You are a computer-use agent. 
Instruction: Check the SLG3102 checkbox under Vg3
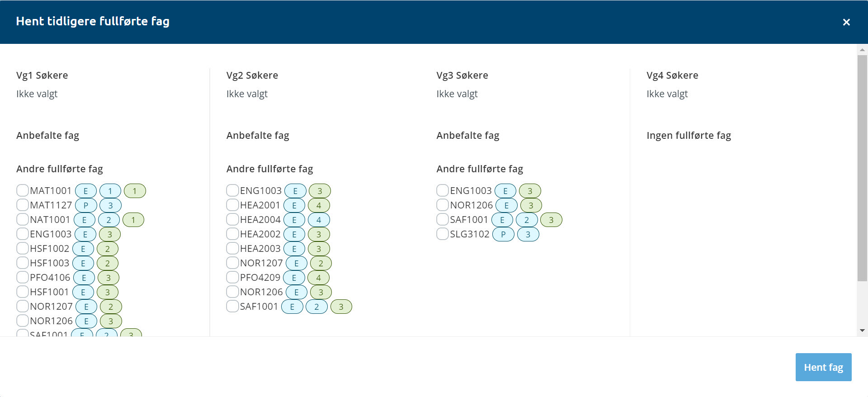(443, 234)
